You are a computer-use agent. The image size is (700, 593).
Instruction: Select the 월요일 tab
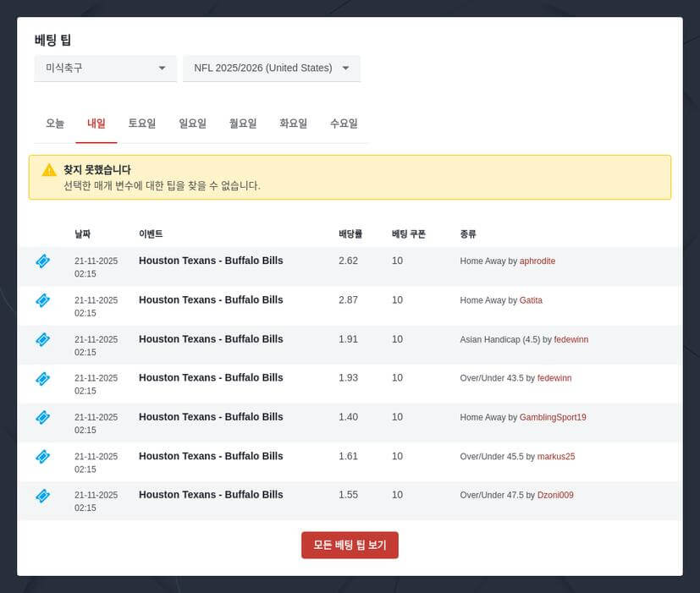[x=242, y=123]
